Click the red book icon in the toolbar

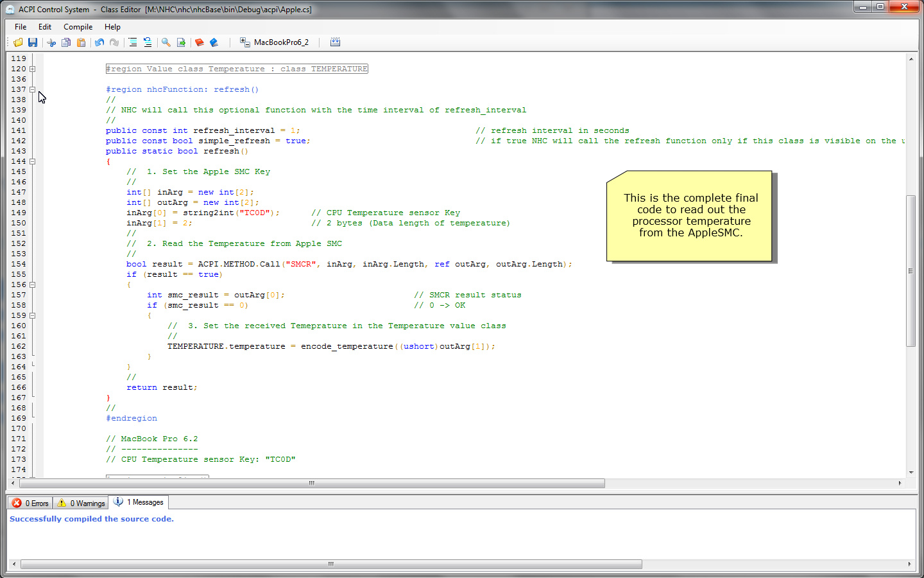200,42
